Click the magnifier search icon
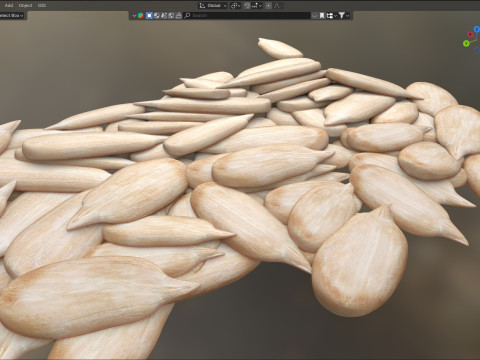480x360 pixels. pyautogui.click(x=187, y=16)
